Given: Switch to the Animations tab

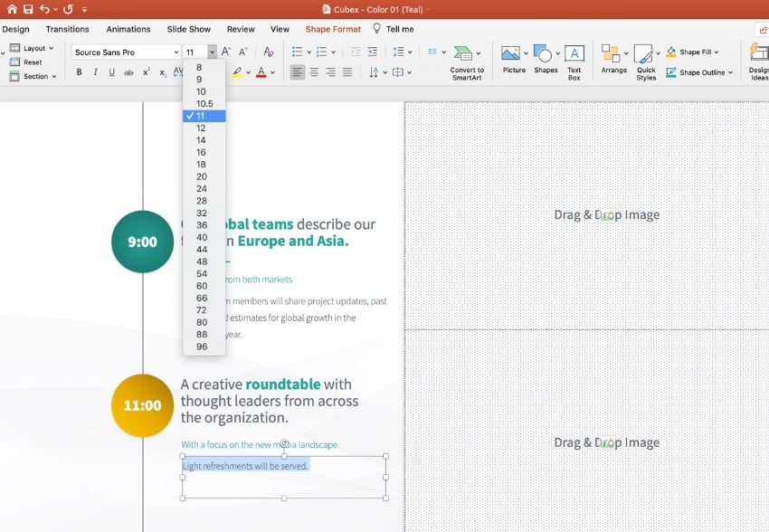Looking at the screenshot, I should click(128, 29).
